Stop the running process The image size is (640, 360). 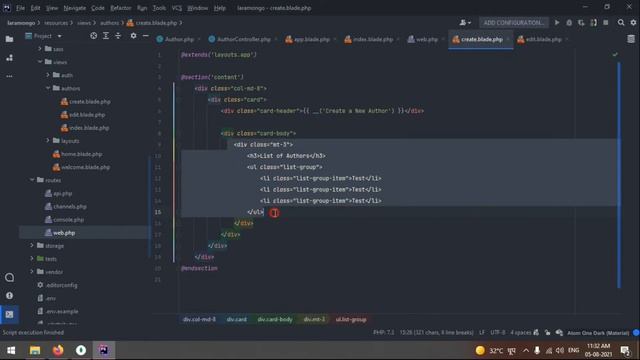click(606, 23)
